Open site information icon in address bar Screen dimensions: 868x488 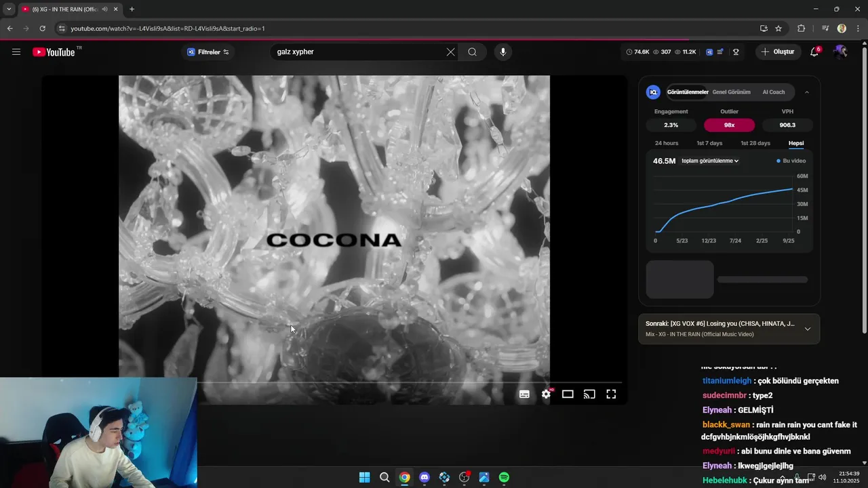(61, 28)
